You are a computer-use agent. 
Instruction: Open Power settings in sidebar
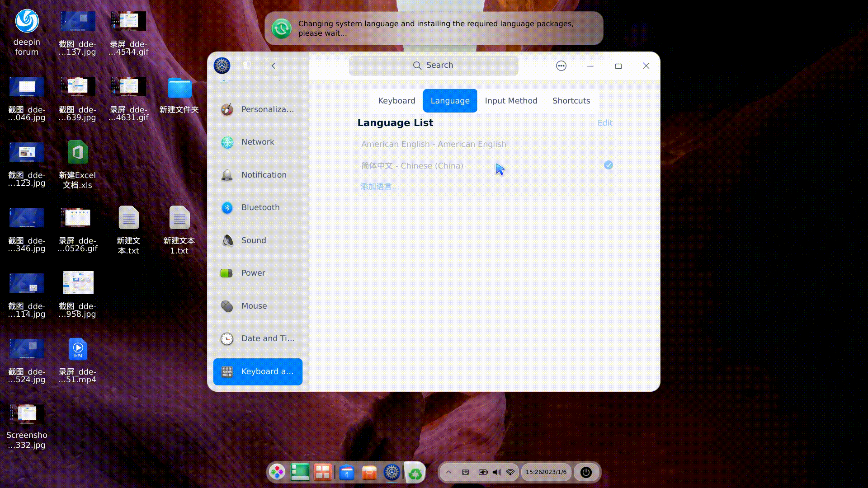click(x=253, y=272)
